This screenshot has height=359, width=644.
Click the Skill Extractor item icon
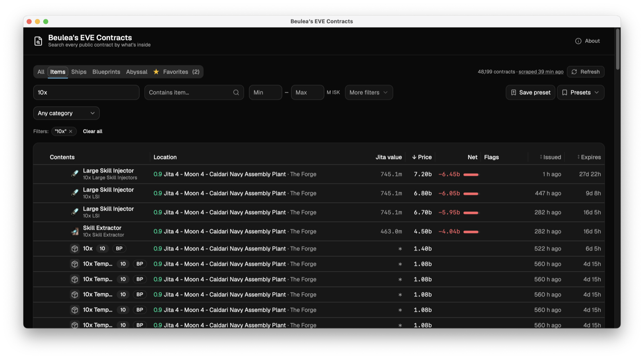point(75,231)
